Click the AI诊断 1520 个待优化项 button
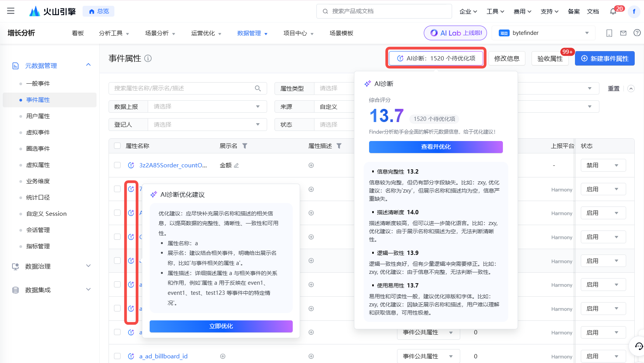The width and height of the screenshot is (644, 363). [x=436, y=58]
